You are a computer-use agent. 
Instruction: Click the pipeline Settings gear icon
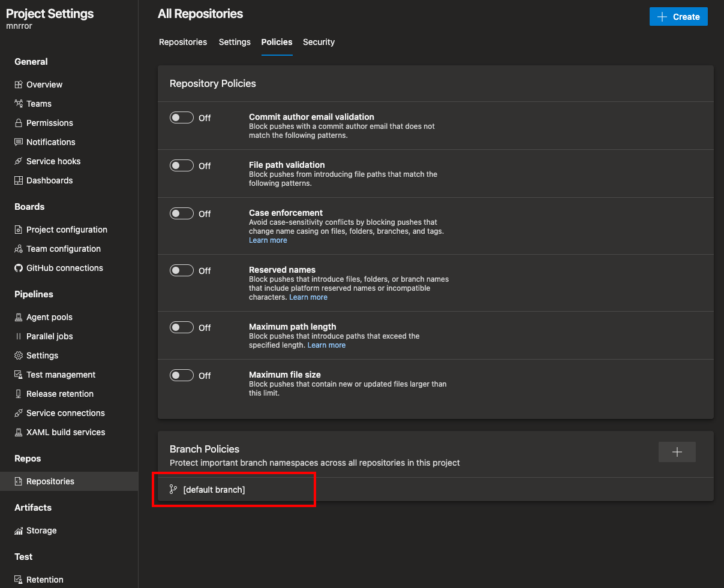pyautogui.click(x=19, y=355)
